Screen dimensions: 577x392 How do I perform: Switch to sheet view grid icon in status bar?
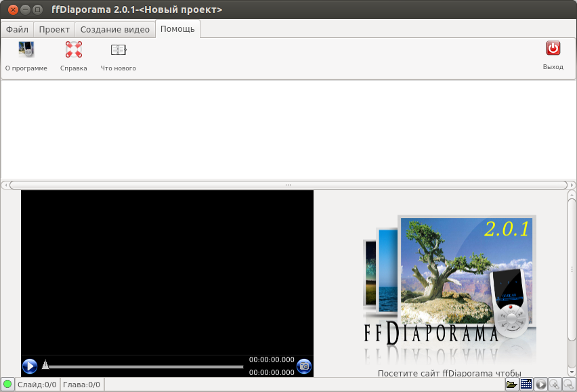tap(526, 385)
